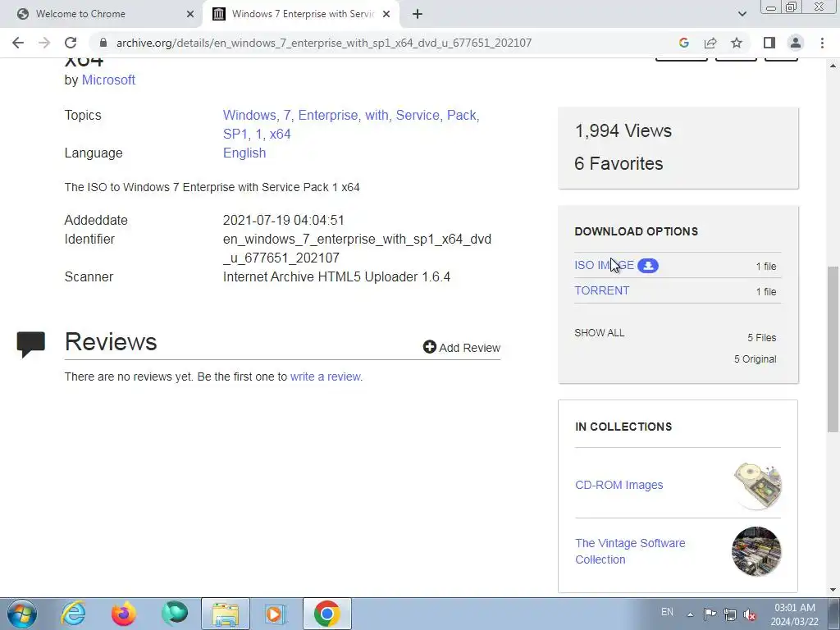Open Action Center flag icon

pos(710,614)
